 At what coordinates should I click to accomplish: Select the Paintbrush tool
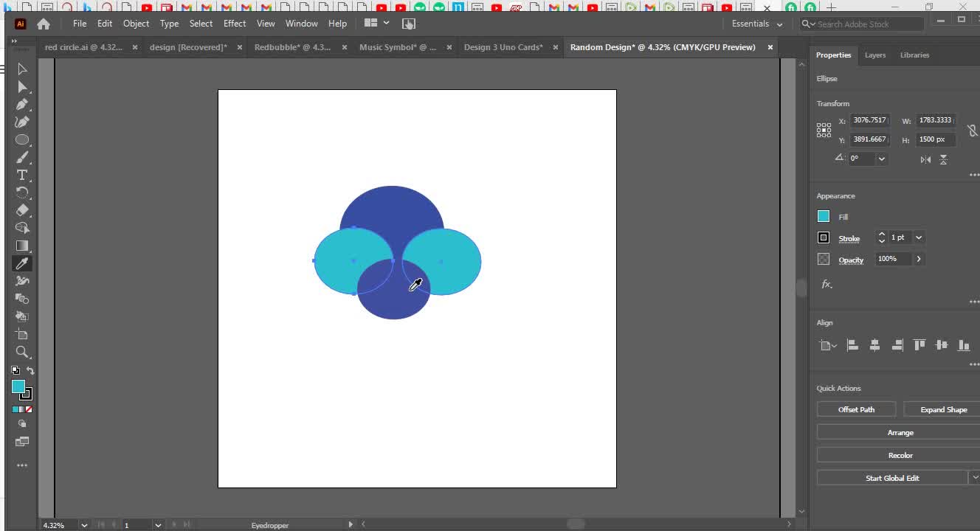pyautogui.click(x=22, y=157)
